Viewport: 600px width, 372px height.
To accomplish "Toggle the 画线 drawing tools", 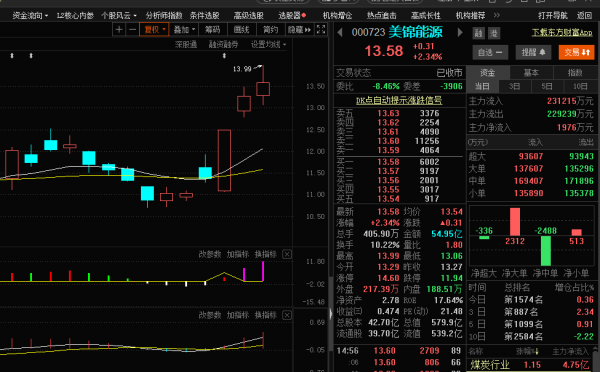I will coord(241,29).
